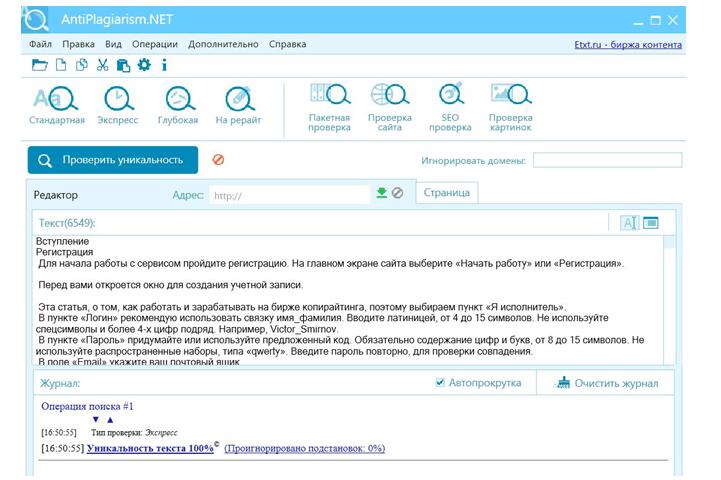Image resolution: width=721 pixels, height=480 pixels.
Task: Focus the Игнорировать домены input field
Action: (x=607, y=160)
